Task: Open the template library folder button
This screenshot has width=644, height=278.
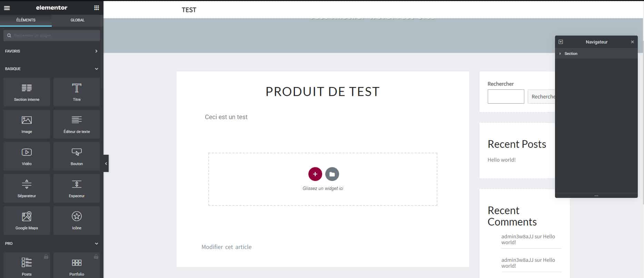Action: [332, 174]
